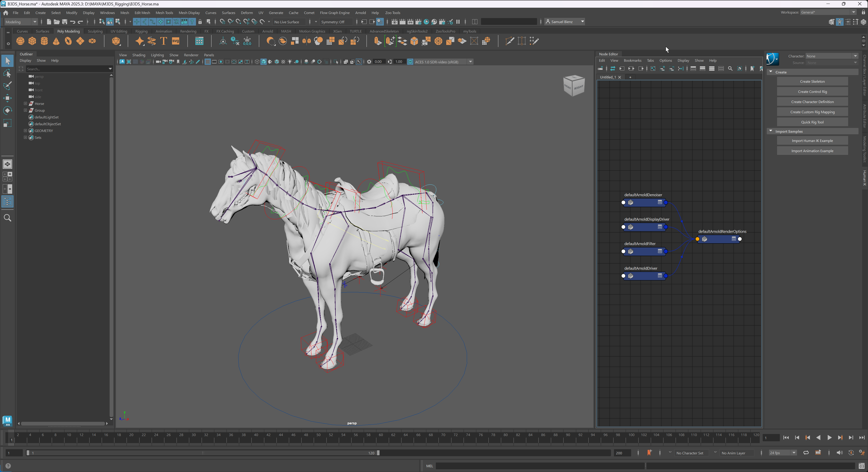Click the play forwards button
This screenshot has height=472, width=868.
tap(829, 438)
